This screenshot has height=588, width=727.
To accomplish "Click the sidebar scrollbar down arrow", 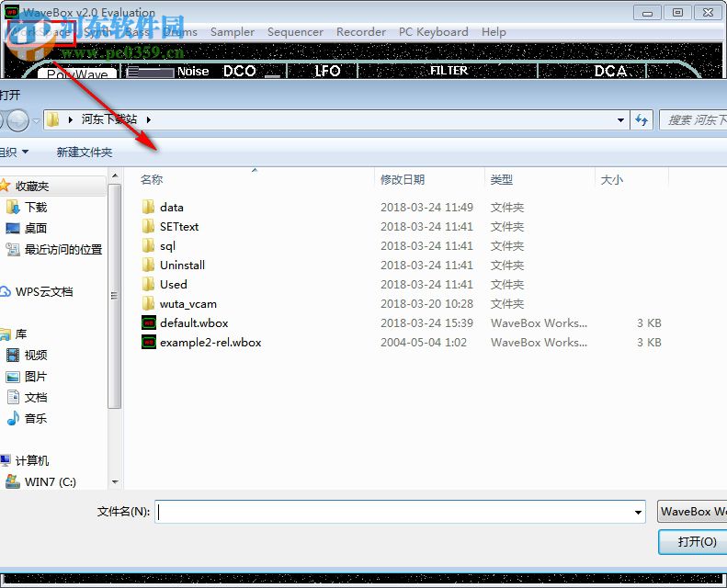I will click(x=115, y=482).
